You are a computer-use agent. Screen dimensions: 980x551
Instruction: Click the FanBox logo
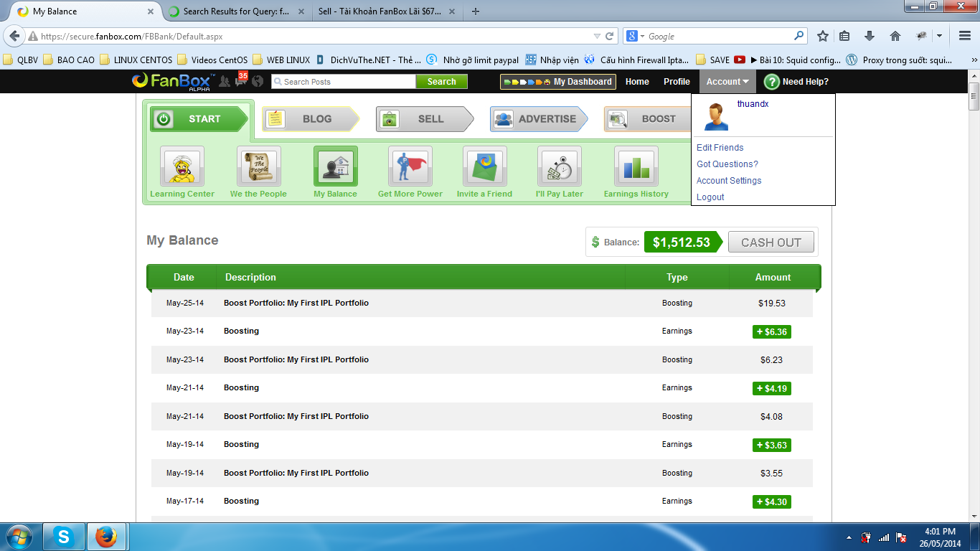pos(173,81)
